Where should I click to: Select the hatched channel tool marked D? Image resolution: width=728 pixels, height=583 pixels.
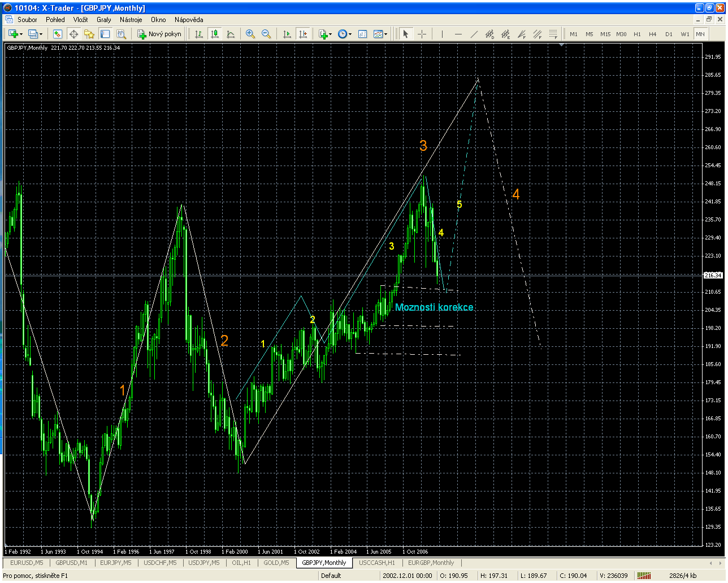pyautogui.click(x=489, y=34)
